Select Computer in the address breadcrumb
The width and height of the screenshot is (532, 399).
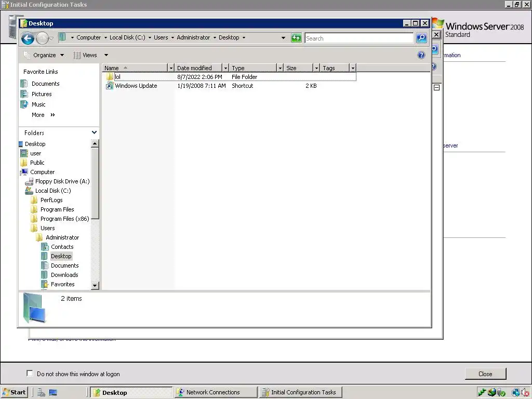(x=88, y=37)
